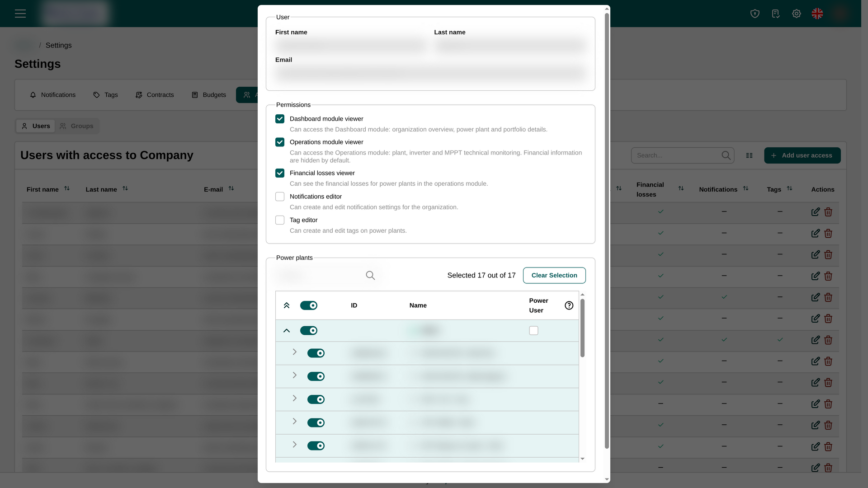The image size is (868, 488).
Task: Sort by First name column arrows
Action: click(x=67, y=188)
